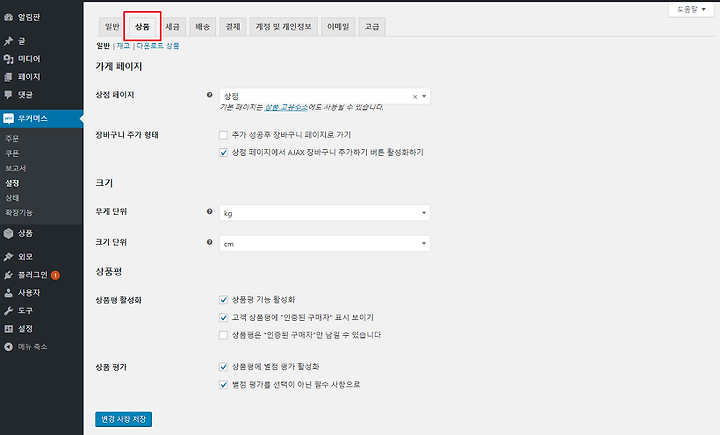Click the 미디어 media icon
Screen dimensions: 720x435
click(8, 59)
